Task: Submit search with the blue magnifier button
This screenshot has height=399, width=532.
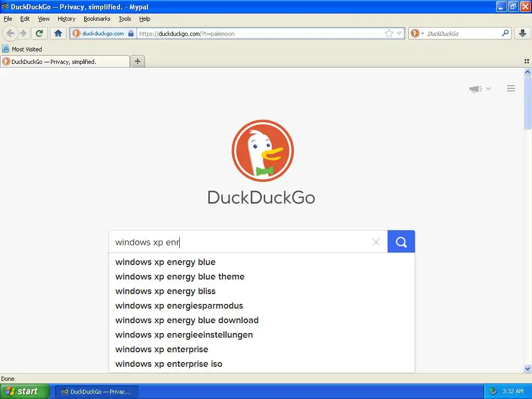Action: click(401, 242)
